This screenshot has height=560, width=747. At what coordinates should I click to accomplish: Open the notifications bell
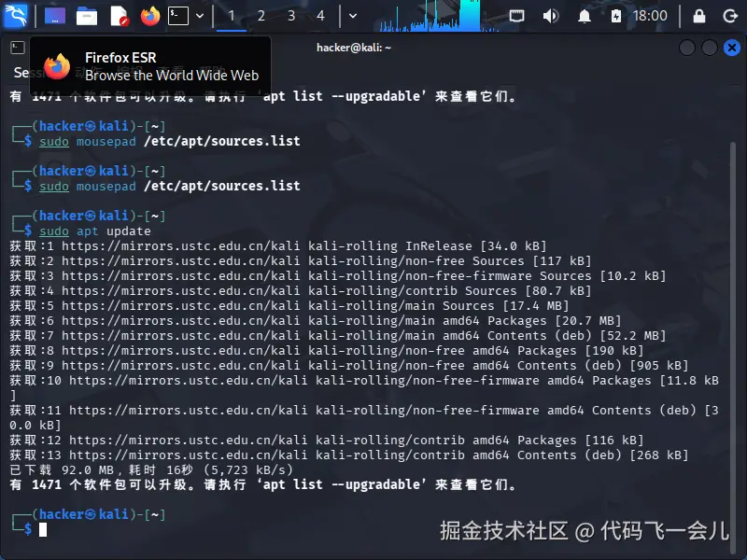[x=585, y=16]
